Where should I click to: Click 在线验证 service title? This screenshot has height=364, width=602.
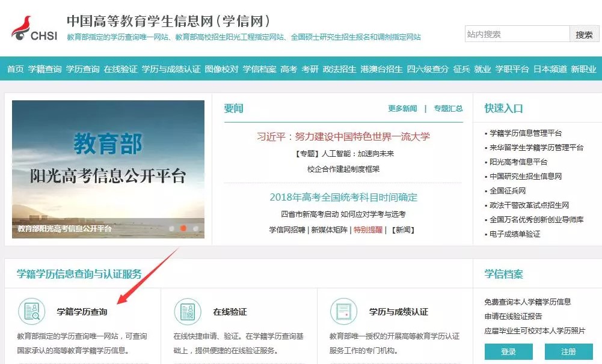pos(230,312)
